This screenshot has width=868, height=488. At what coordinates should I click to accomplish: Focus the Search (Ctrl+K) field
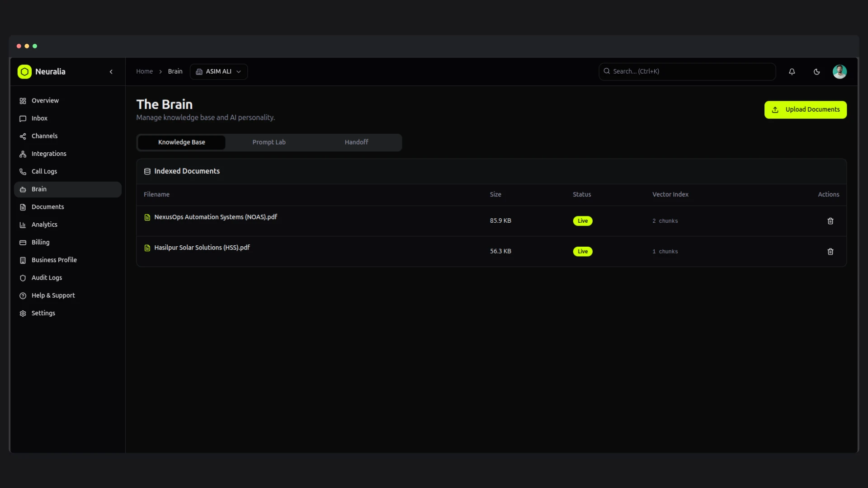pyautogui.click(x=687, y=72)
